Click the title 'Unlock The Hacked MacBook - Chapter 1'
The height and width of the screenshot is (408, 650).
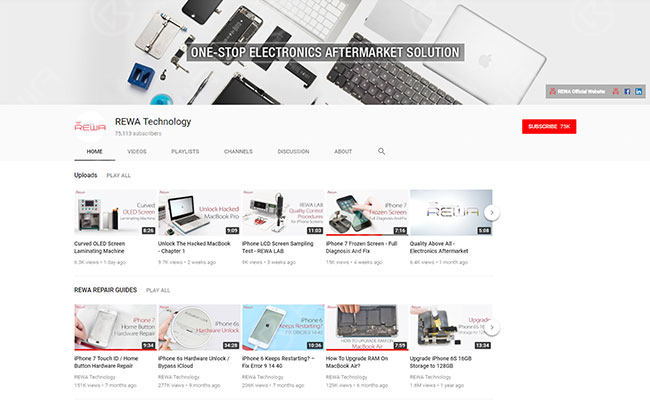pyautogui.click(x=194, y=247)
